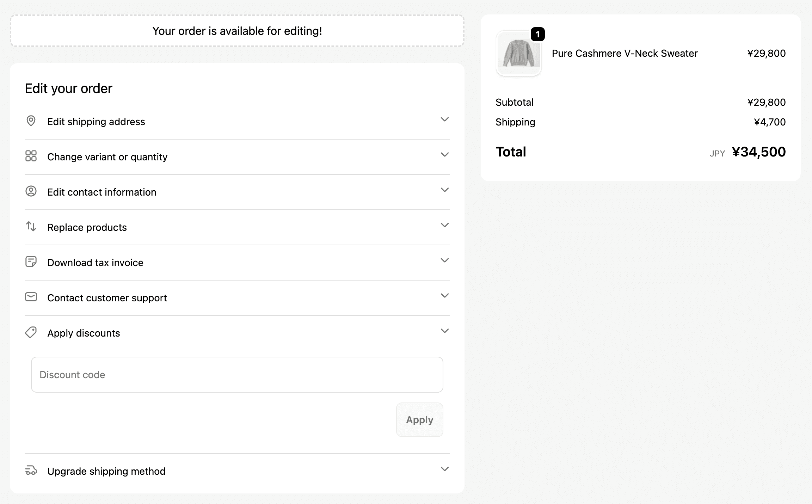The height and width of the screenshot is (504, 812).
Task: Click the grid icon beside Change variant or quantity
Action: click(31, 156)
